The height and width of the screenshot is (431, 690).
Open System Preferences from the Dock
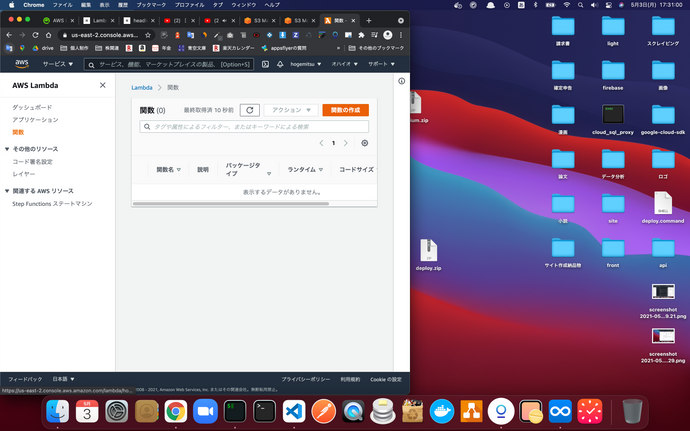pyautogui.click(x=117, y=412)
